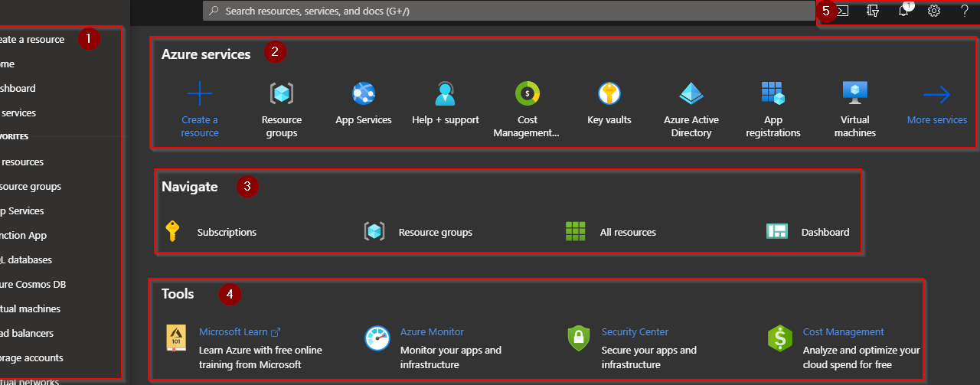The height and width of the screenshot is (385, 980).
Task: Open Cost Management service icon
Action: click(x=527, y=95)
